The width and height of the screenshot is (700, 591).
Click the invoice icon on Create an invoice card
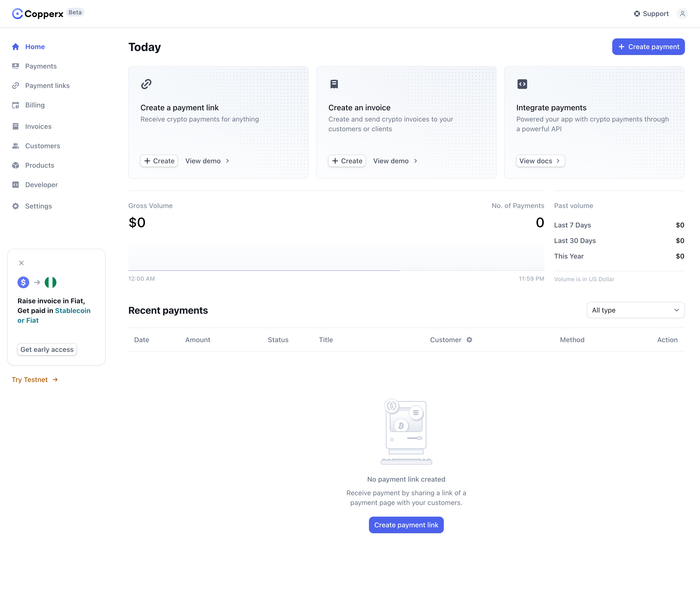tap(334, 84)
